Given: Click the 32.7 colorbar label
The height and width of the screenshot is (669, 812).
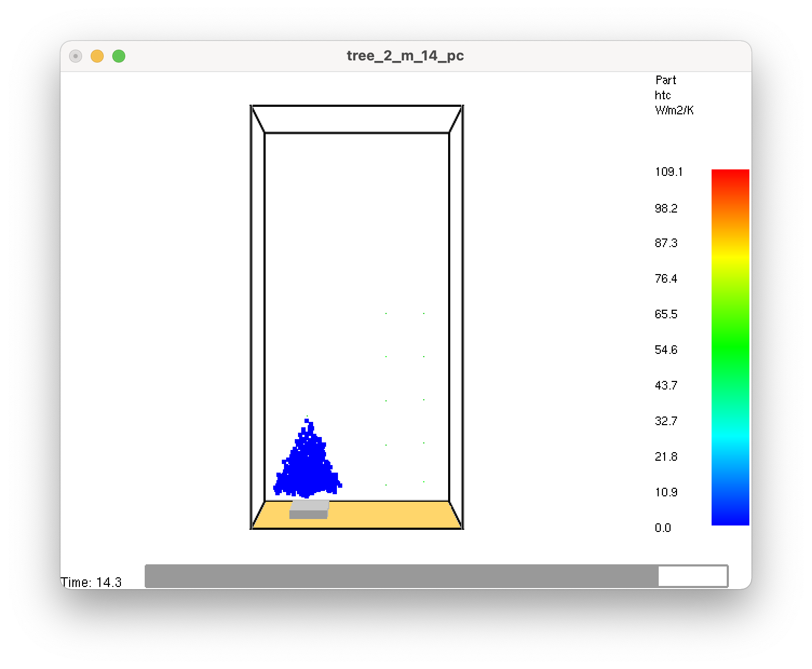Looking at the screenshot, I should tap(666, 421).
